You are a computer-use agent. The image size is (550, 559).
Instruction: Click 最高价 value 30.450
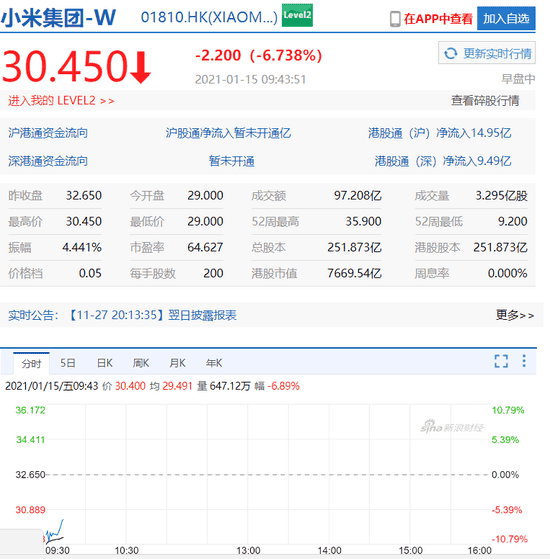[x=84, y=221]
